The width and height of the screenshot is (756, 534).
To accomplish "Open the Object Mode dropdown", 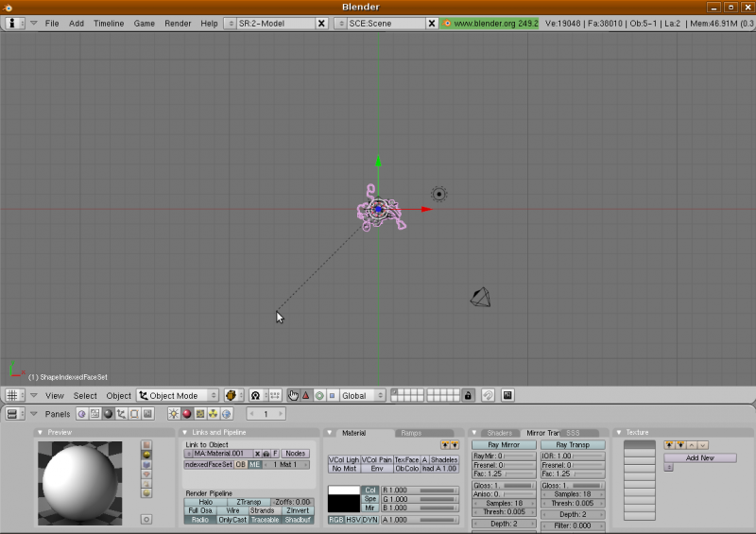I will 178,395.
